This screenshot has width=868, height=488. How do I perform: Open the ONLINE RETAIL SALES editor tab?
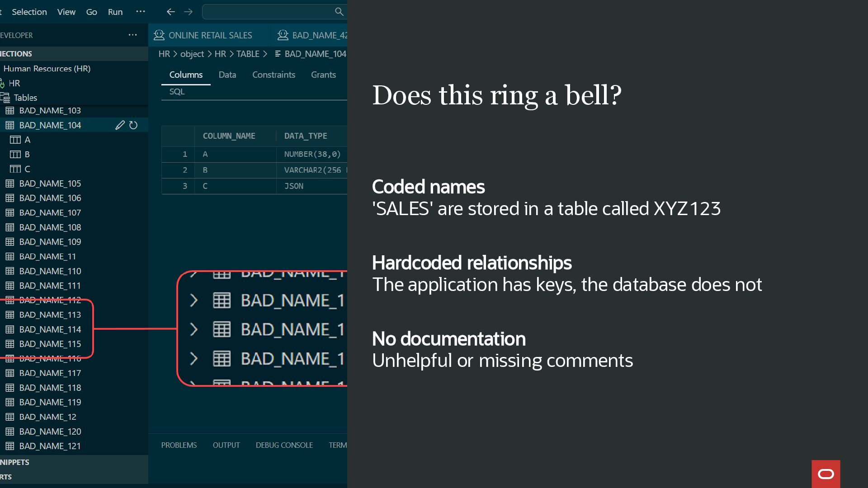point(210,35)
